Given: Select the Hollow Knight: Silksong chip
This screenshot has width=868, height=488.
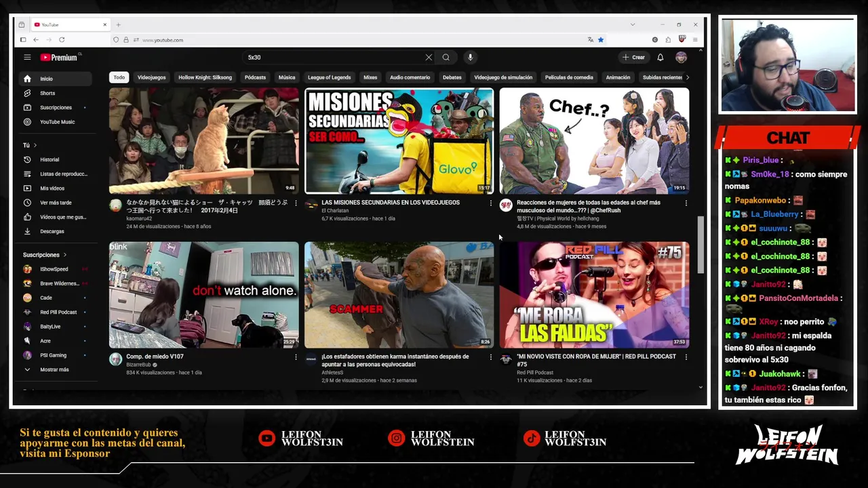Looking at the screenshot, I should [x=205, y=77].
